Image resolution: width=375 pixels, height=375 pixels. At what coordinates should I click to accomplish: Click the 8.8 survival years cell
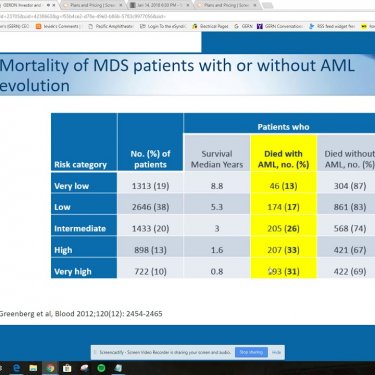217,183
